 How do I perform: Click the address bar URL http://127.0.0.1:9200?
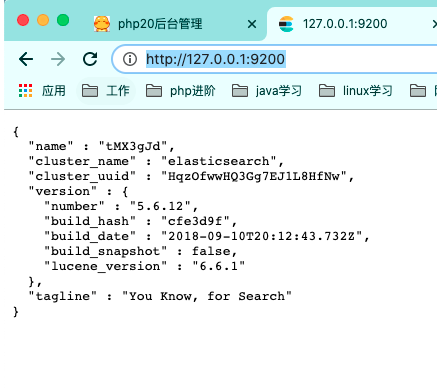coord(215,59)
